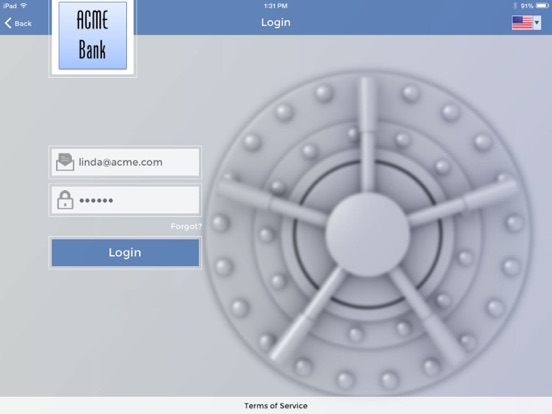
Task: Click the Wi-Fi icon in status bar
Action: coord(24,5)
